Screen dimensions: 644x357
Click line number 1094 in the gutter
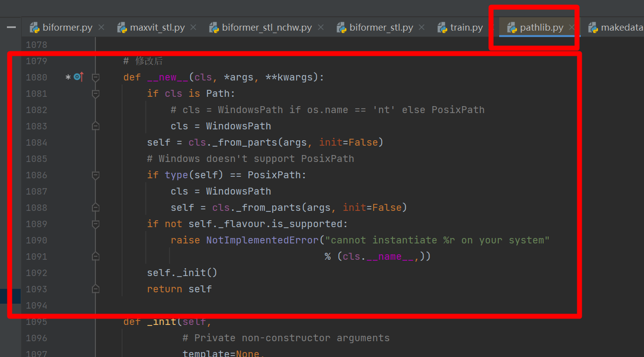(x=36, y=306)
